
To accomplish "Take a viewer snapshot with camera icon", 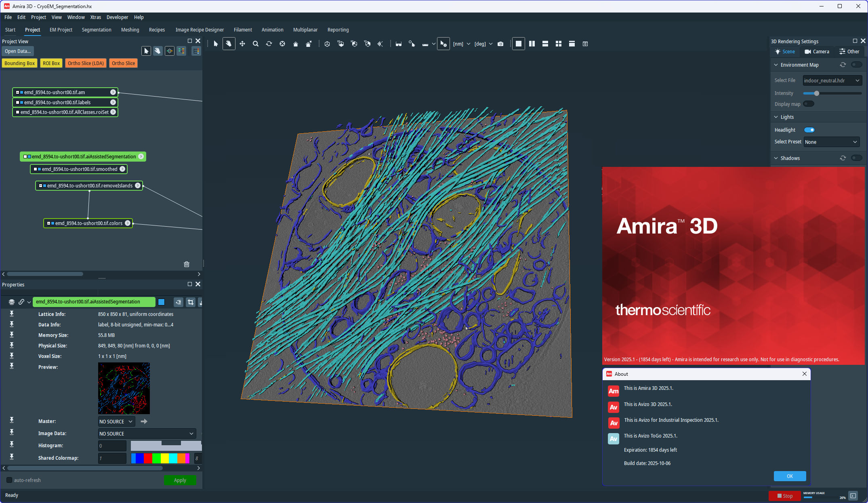I will pyautogui.click(x=500, y=44).
